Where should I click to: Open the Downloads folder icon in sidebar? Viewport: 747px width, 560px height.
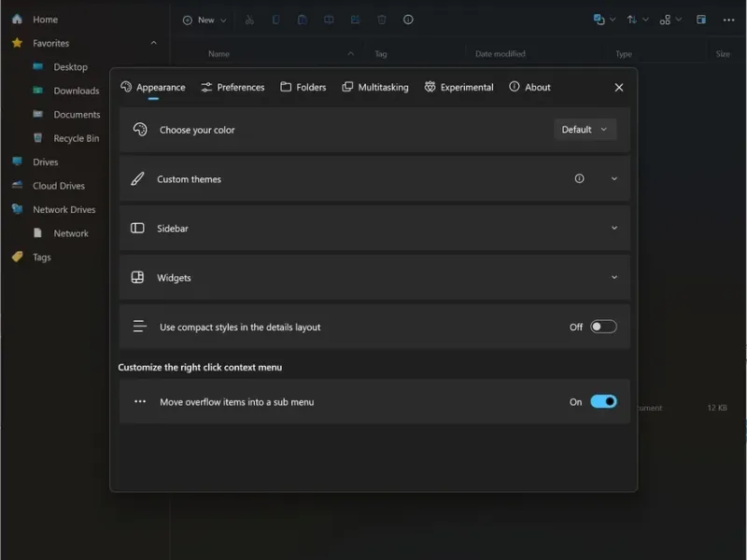click(38, 91)
